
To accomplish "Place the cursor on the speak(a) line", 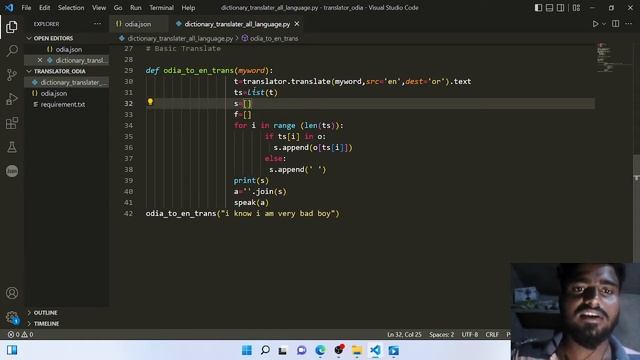I will tap(251, 202).
